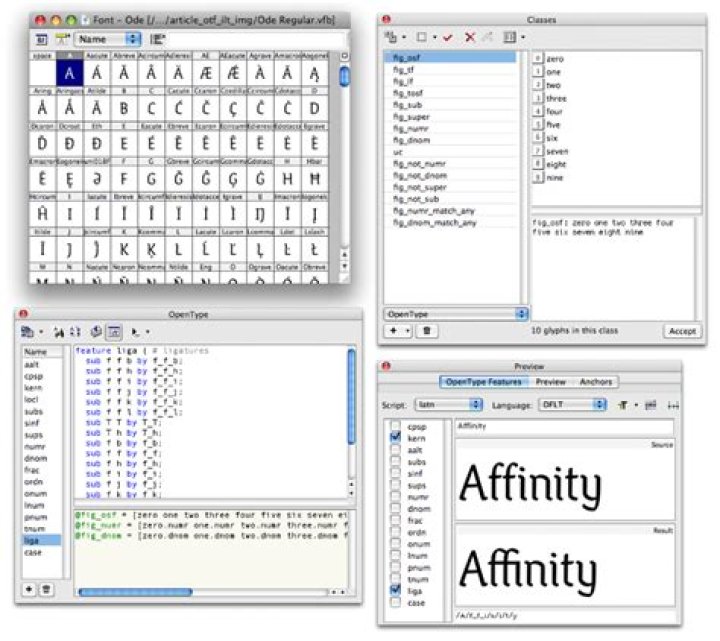
Task: Click the round compile icon in OpenType toolbar
Action: point(96,331)
